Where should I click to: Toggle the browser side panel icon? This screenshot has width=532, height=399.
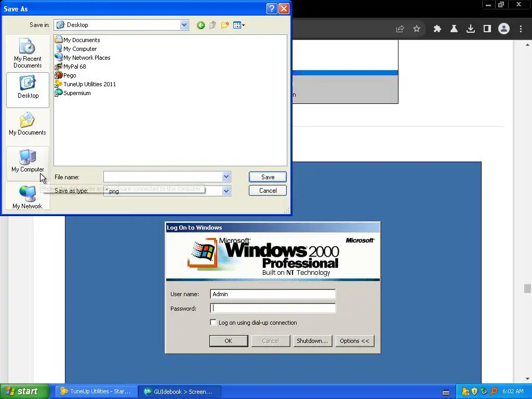[487, 29]
